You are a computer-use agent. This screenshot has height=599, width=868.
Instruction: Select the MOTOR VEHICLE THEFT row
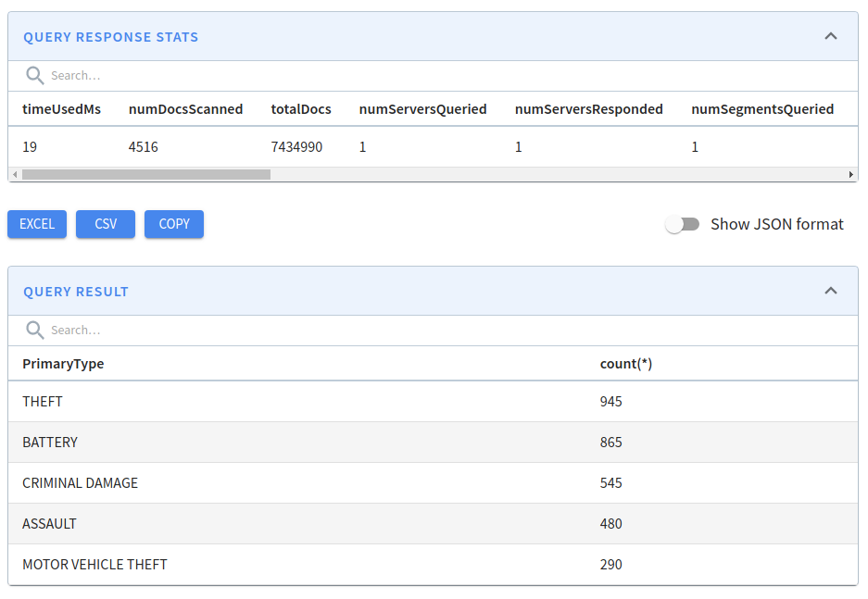click(x=433, y=564)
